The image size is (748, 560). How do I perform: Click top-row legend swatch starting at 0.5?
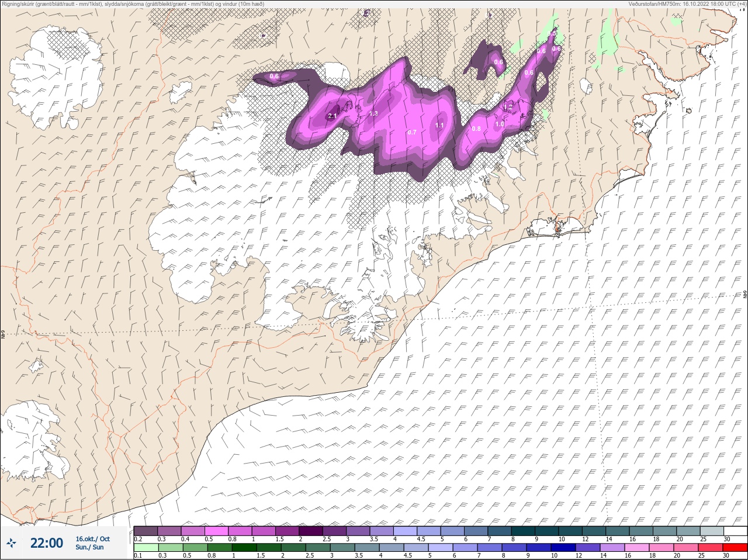[216, 531]
